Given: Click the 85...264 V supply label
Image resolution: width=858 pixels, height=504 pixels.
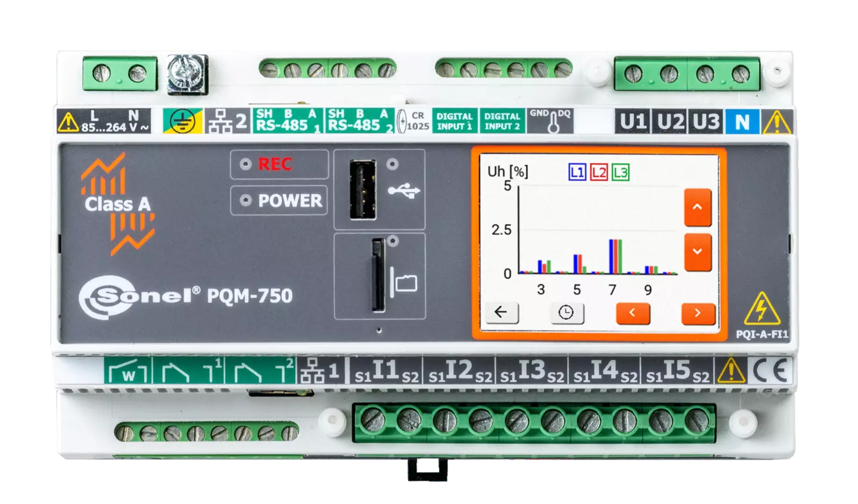Looking at the screenshot, I should click(x=115, y=127).
